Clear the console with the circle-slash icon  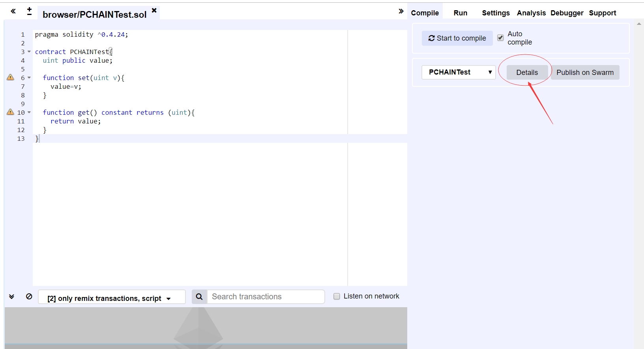click(x=29, y=297)
